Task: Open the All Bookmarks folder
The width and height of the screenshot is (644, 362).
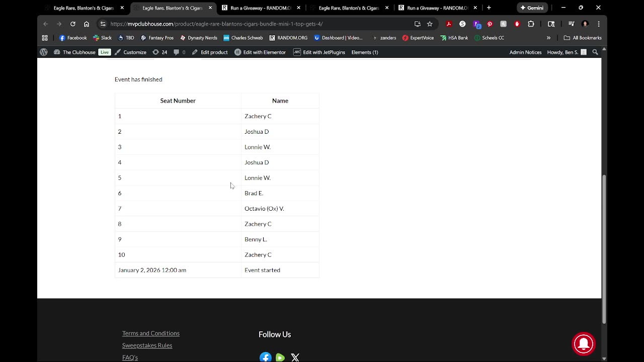Action: [583, 38]
